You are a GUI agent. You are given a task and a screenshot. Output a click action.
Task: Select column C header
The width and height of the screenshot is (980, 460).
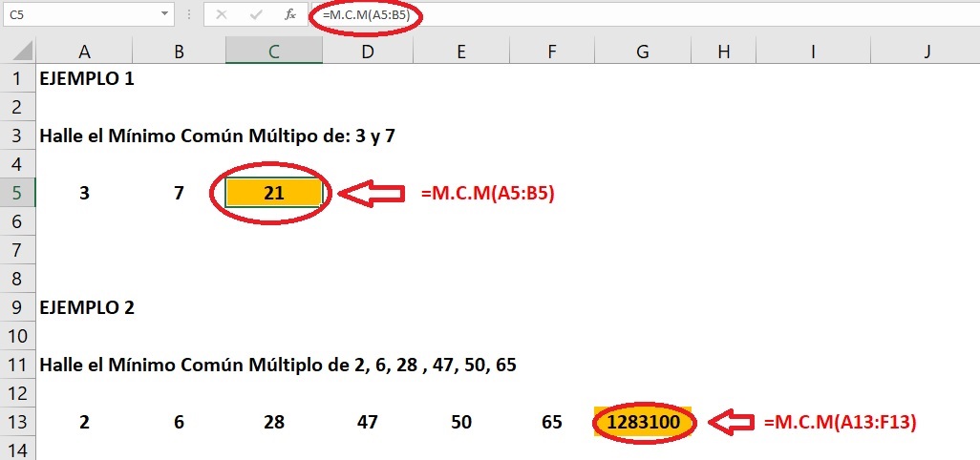tap(273, 52)
